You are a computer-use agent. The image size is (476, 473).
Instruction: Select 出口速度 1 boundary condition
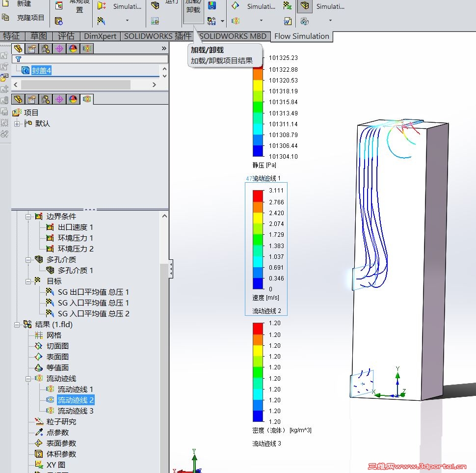coord(75,227)
